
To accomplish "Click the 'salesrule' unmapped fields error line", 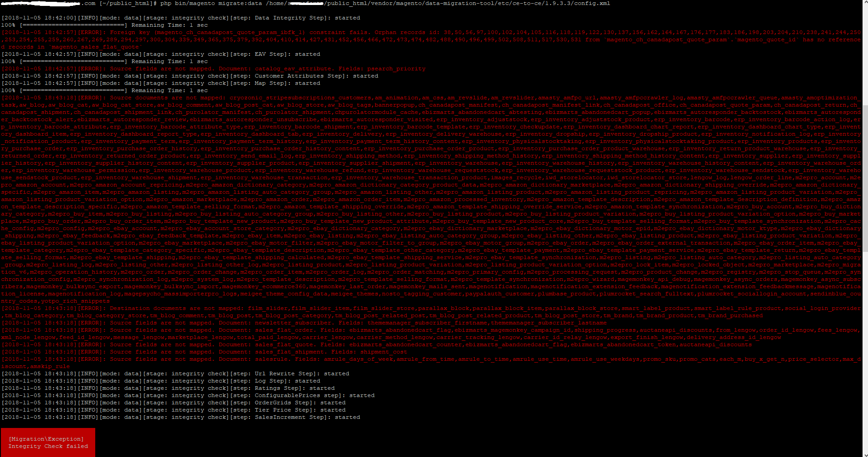I will click(431, 363).
